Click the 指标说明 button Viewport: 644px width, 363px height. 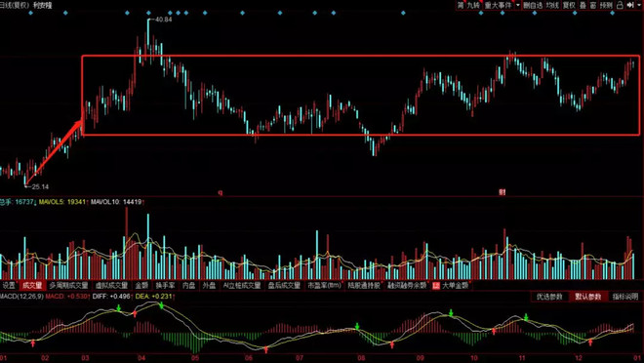625,297
